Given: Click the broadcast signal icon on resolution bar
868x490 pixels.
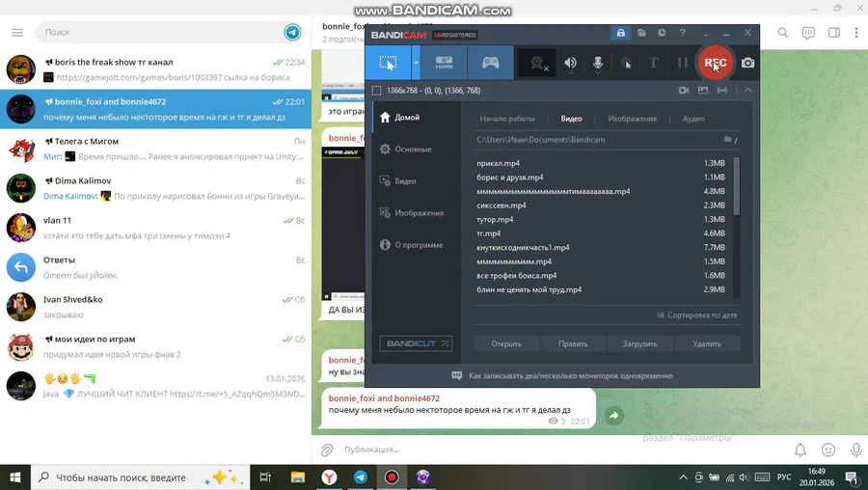Looking at the screenshot, I should (x=721, y=91).
